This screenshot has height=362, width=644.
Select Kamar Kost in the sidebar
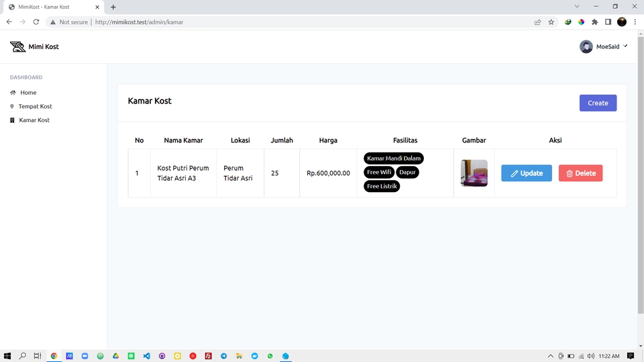point(30,120)
